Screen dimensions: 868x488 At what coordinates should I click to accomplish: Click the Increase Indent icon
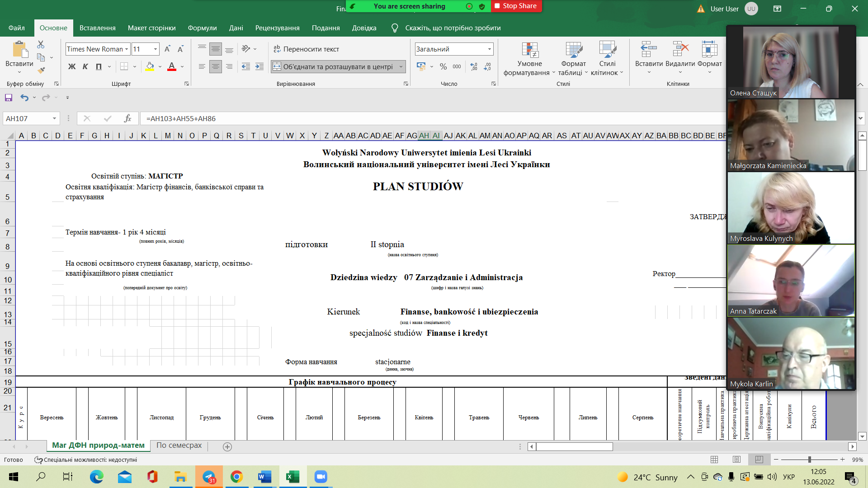[259, 66]
